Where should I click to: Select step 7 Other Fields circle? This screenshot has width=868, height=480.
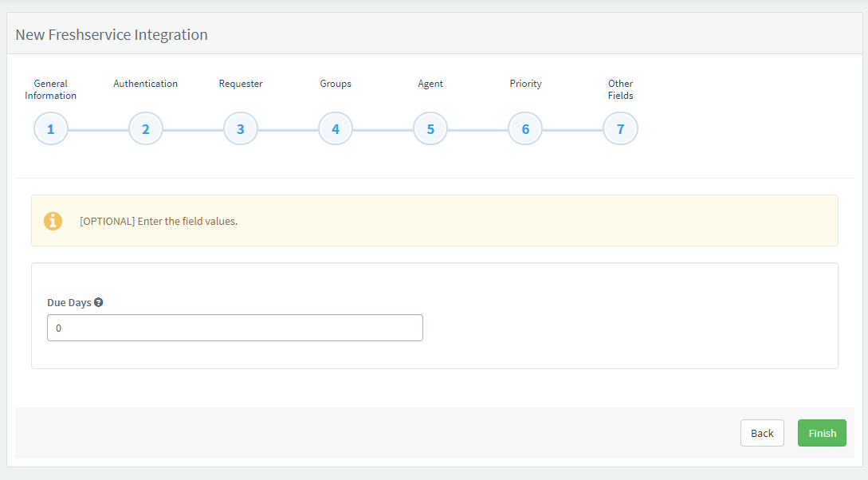pos(621,129)
